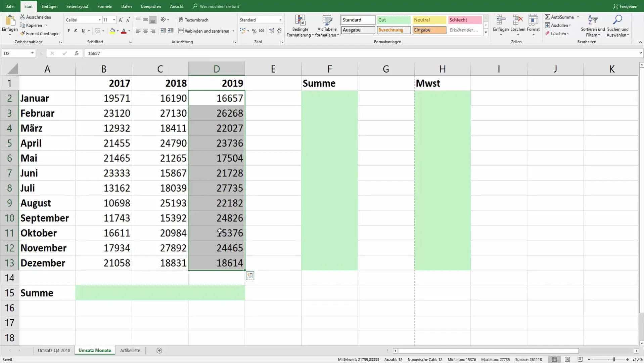Activate Format übertragen brush

click(40, 34)
